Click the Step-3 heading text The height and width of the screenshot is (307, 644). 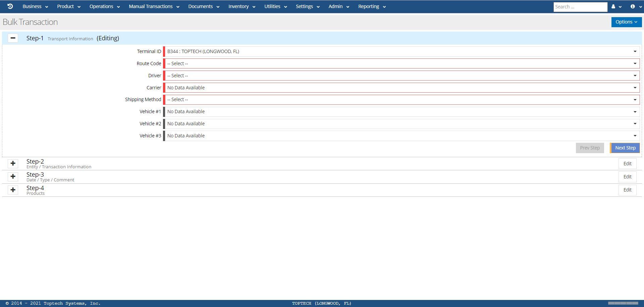(x=35, y=175)
